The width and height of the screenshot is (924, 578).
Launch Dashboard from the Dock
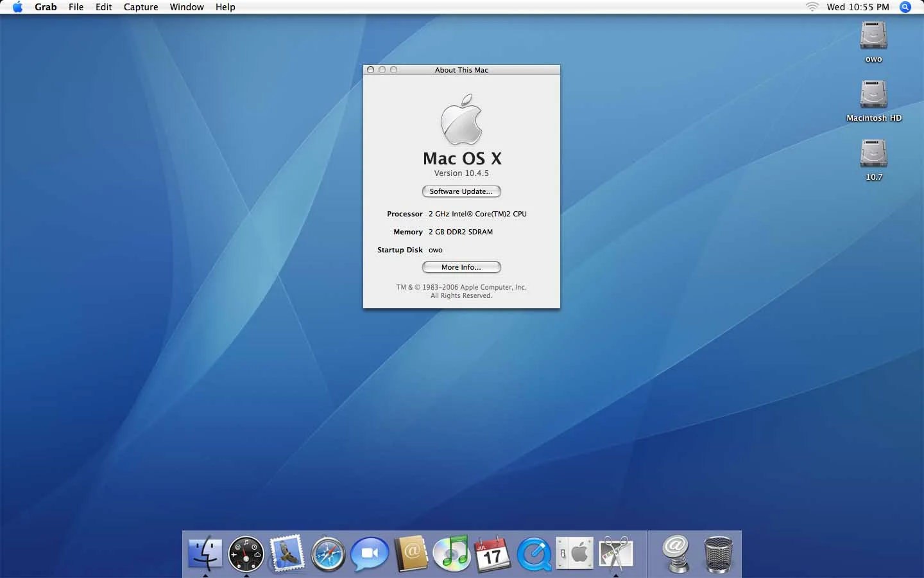(246, 554)
